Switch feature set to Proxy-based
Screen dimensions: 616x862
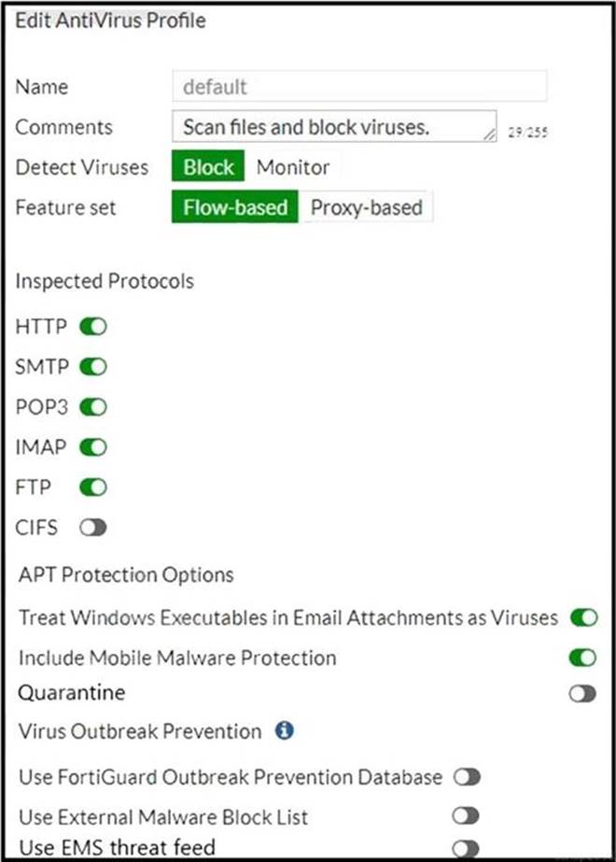pyautogui.click(x=366, y=207)
